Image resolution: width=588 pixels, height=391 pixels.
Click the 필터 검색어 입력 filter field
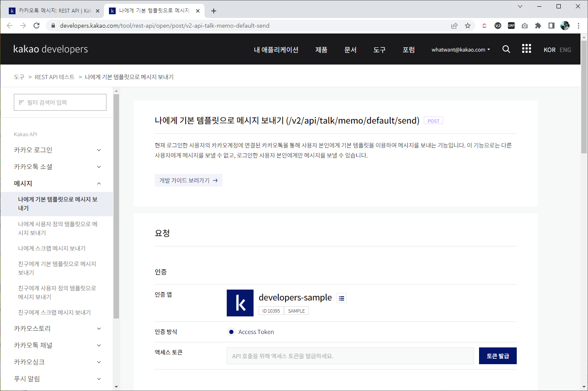click(60, 102)
